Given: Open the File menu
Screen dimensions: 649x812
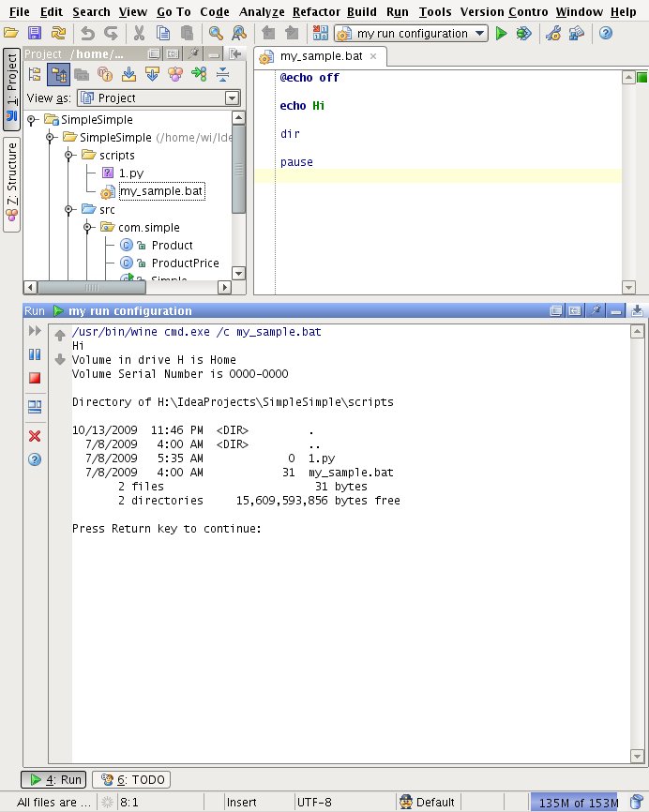Looking at the screenshot, I should coord(20,12).
